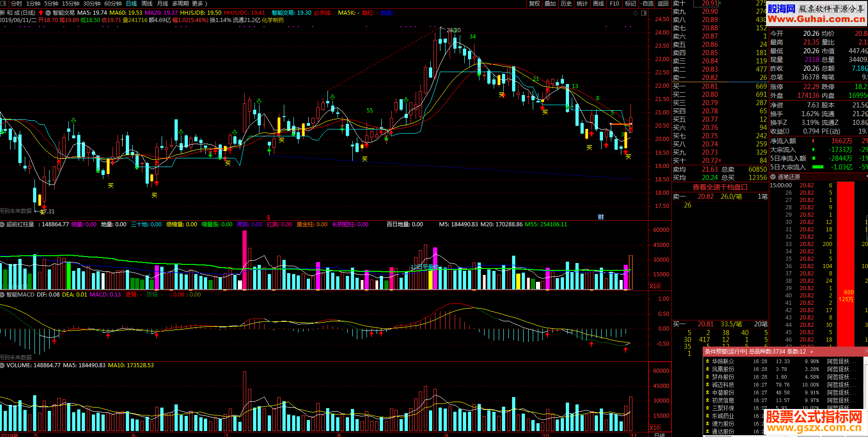Viewport: 868px width, 437px height.
Task: Click the 卖一 20.82 order row
Action: point(720,78)
